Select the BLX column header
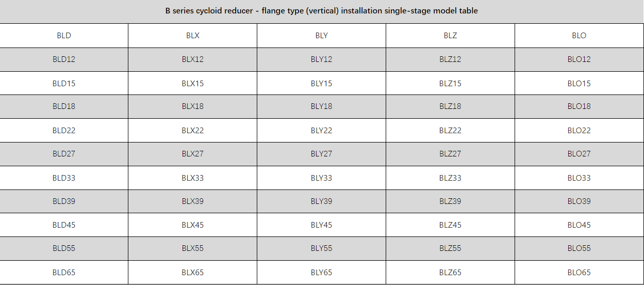This screenshot has height=285, width=644. click(193, 36)
